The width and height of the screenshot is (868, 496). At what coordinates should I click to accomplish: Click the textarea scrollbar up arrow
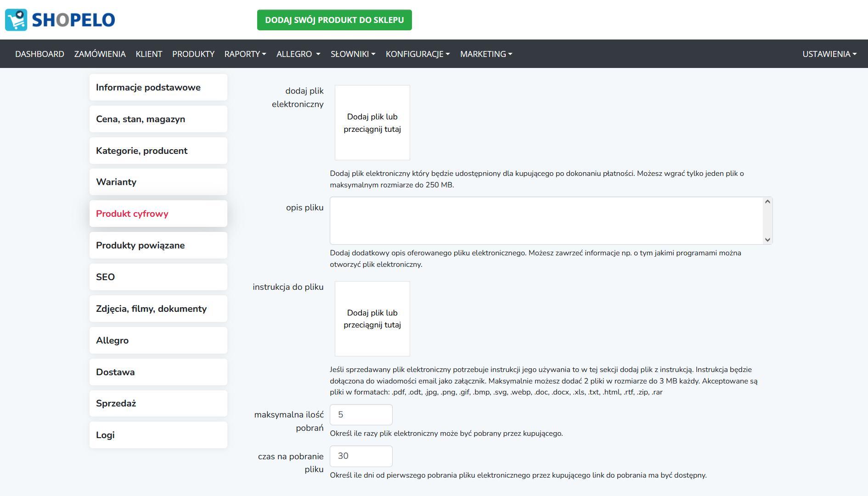767,202
